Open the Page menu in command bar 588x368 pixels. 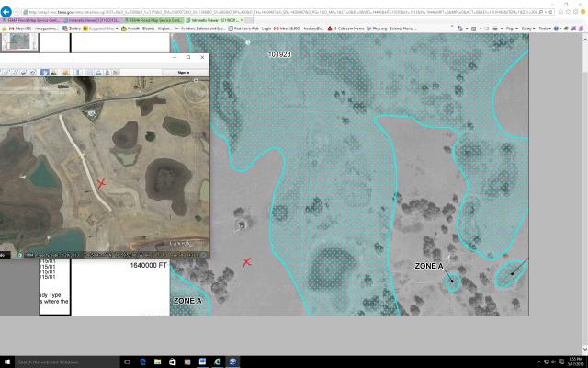512,29
